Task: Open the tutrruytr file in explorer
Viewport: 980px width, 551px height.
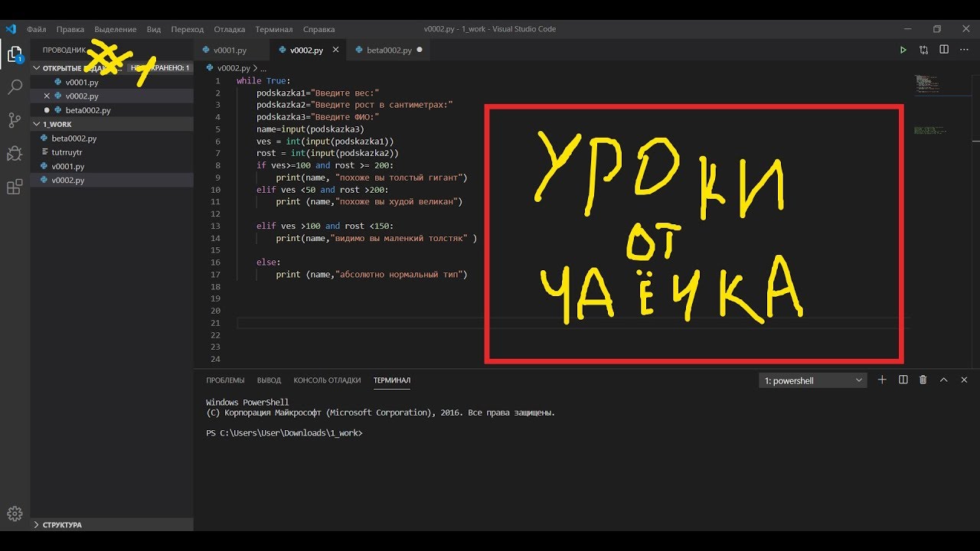Action: pos(112,152)
